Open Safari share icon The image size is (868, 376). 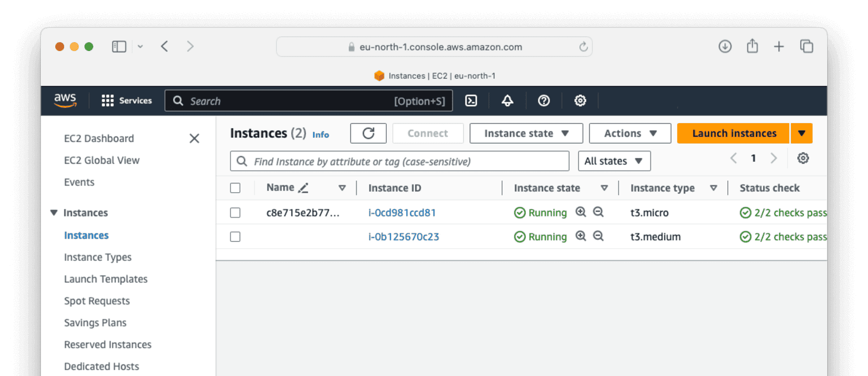point(752,46)
